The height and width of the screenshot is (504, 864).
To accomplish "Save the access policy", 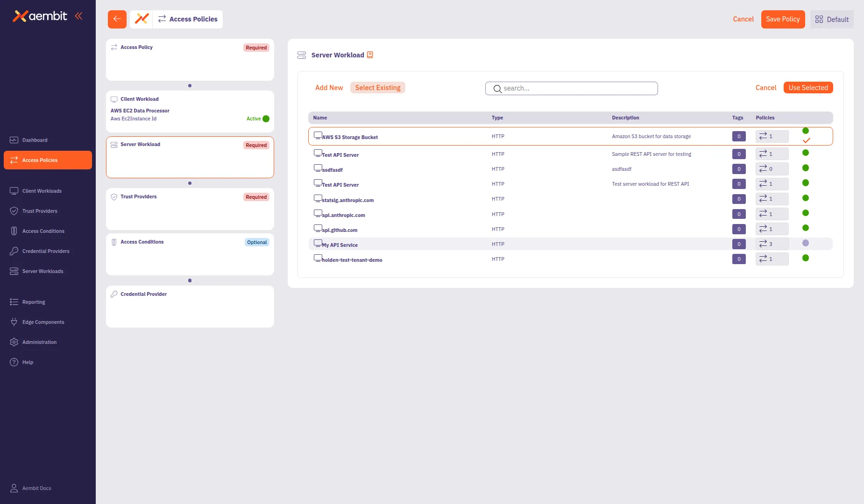I will click(x=783, y=19).
